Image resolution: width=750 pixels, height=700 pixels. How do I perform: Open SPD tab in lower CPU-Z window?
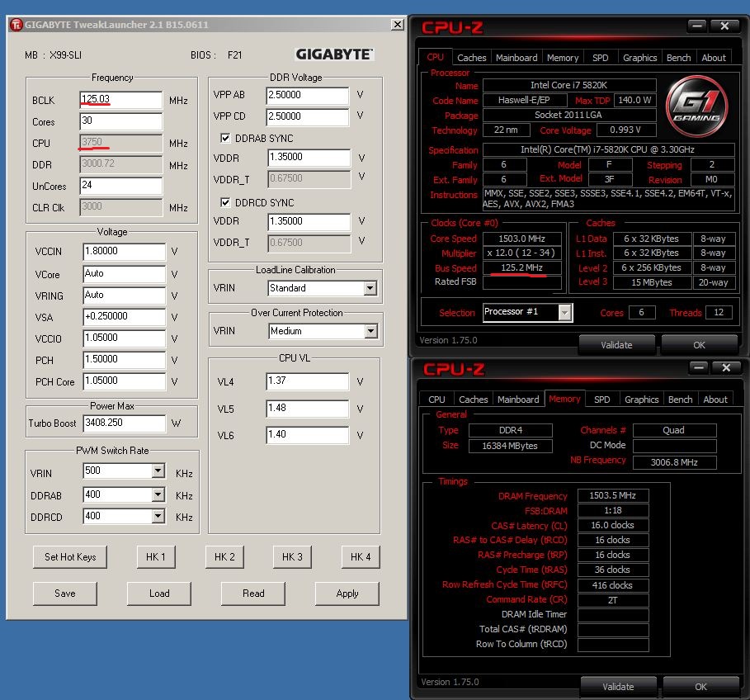[x=601, y=400]
